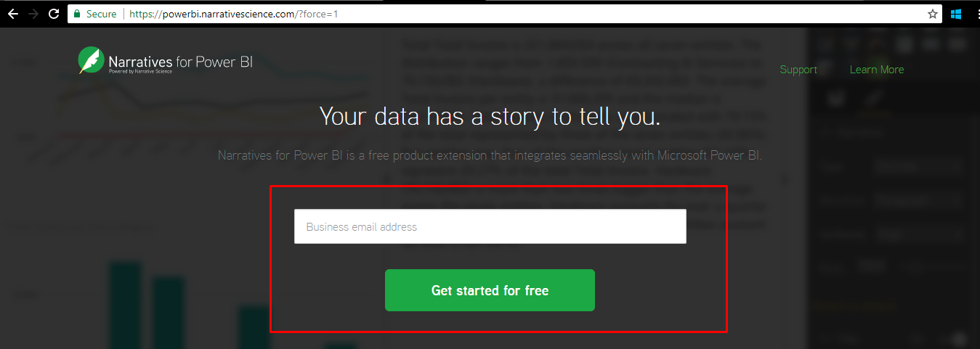Click the dimmed line chart behind the logo
Screen dimensions: 980x349
(x=203, y=109)
